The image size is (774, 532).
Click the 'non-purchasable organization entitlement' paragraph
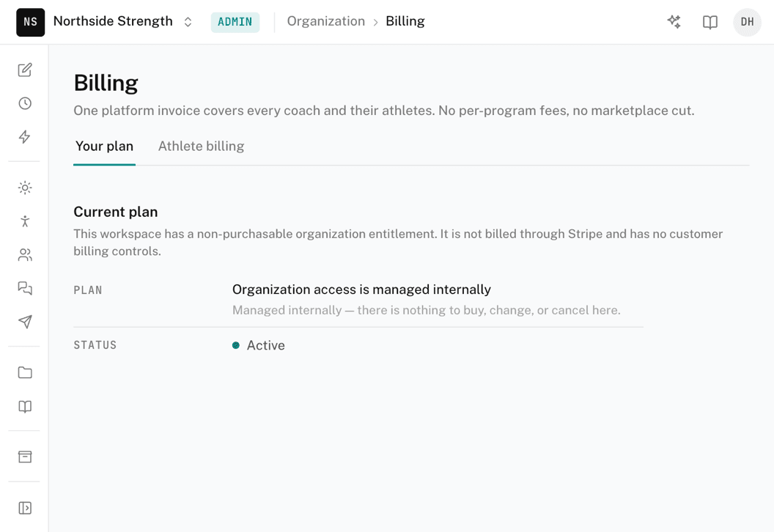coord(398,243)
